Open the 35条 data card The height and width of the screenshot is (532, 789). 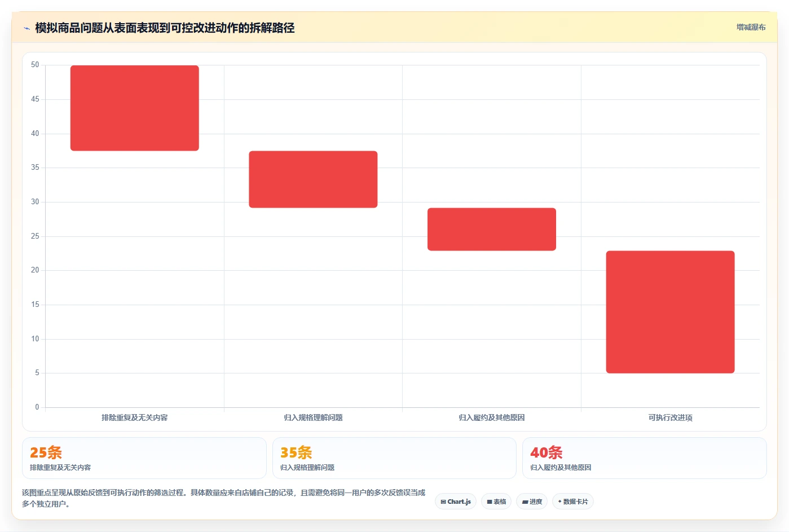click(x=394, y=458)
